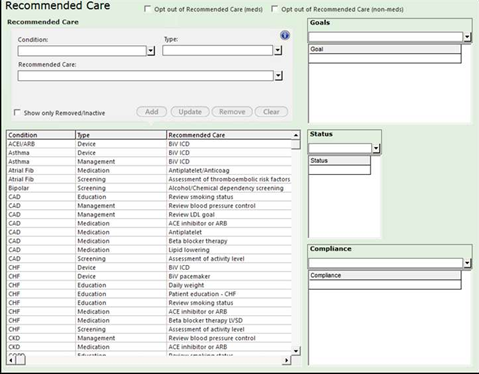
Task: Enable Opt out of Recommended Care (meds)
Action: click(x=147, y=9)
